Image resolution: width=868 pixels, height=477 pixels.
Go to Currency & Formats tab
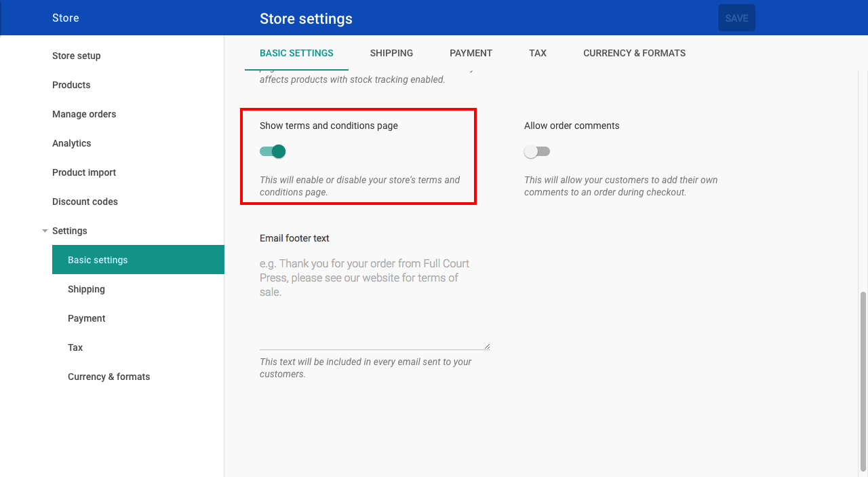[634, 53]
